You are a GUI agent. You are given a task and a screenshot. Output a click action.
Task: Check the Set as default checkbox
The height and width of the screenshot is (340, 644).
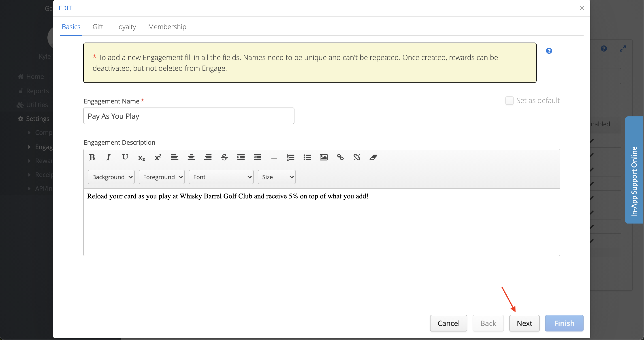click(509, 101)
